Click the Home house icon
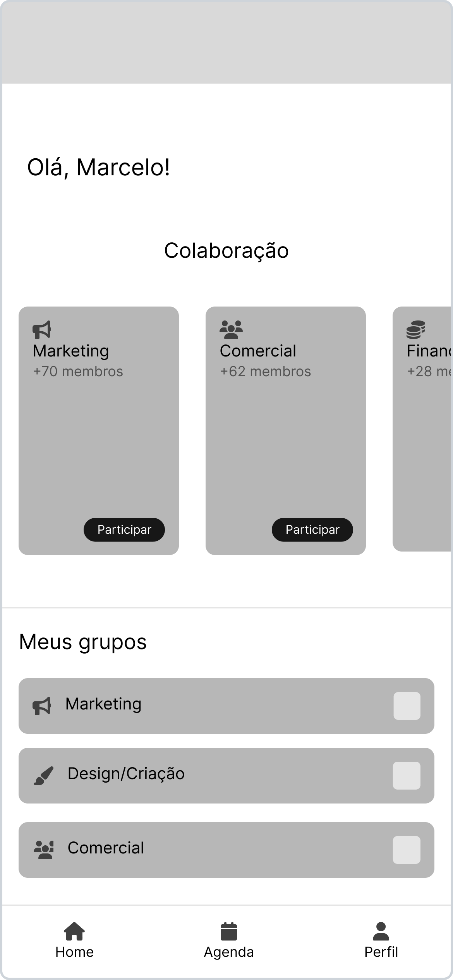The height and width of the screenshot is (980, 453). click(74, 931)
